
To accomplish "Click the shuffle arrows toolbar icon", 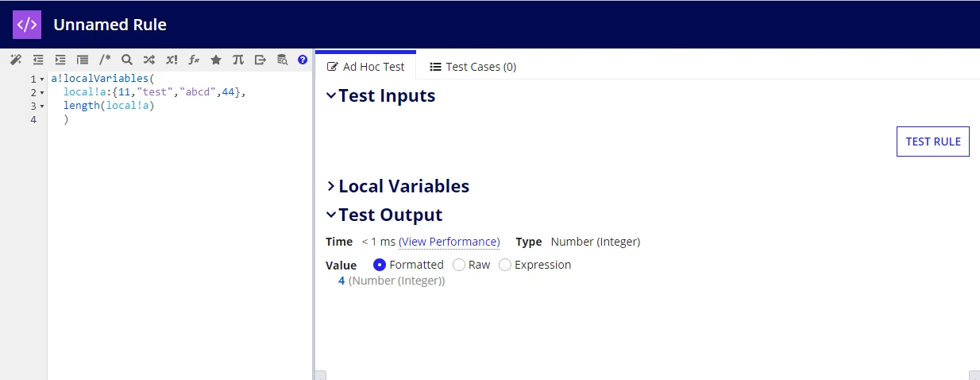I will tap(149, 60).
